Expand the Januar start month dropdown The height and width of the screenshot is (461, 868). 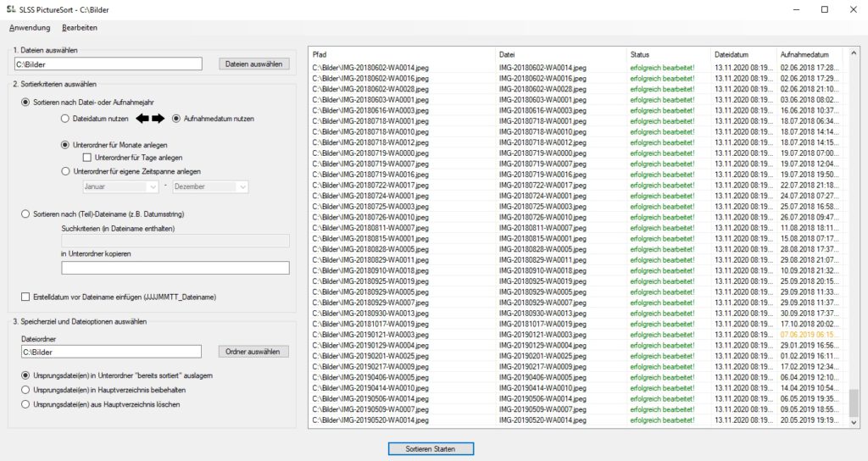coord(118,186)
